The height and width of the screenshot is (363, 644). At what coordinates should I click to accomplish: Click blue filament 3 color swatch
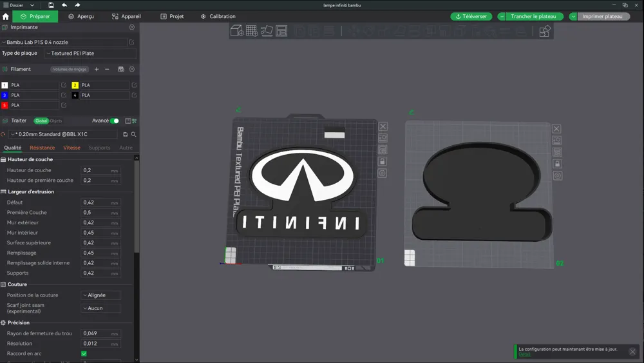click(x=5, y=95)
